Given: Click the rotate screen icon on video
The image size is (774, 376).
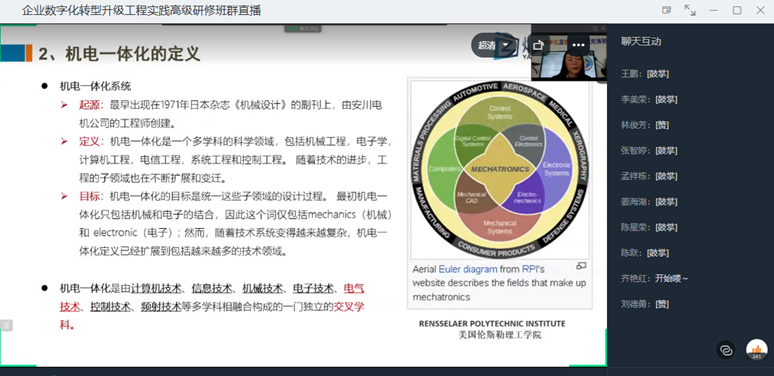Looking at the screenshot, I should tap(539, 45).
